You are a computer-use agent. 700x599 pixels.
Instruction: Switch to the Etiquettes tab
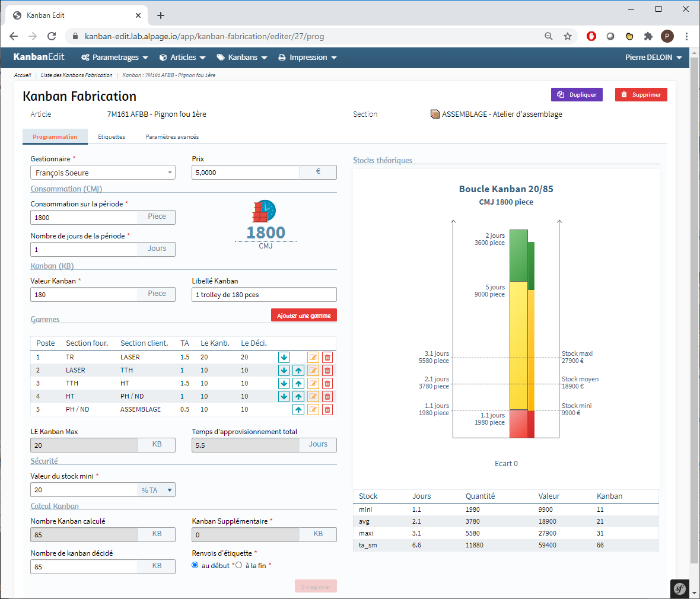(112, 137)
